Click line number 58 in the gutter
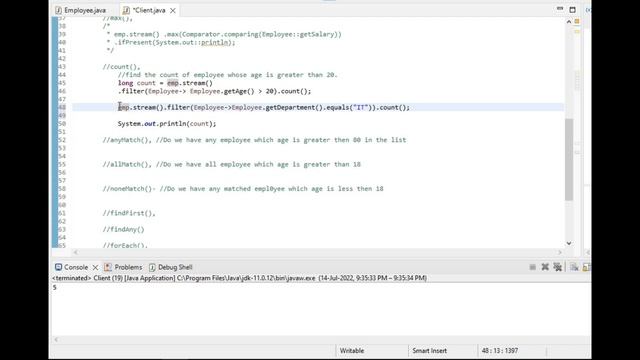The width and height of the screenshot is (640, 360). (62, 189)
